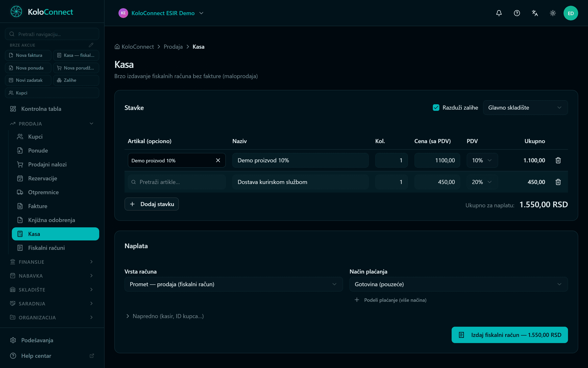Click the home icon in breadcrumb
The height and width of the screenshot is (368, 588).
[x=117, y=46]
